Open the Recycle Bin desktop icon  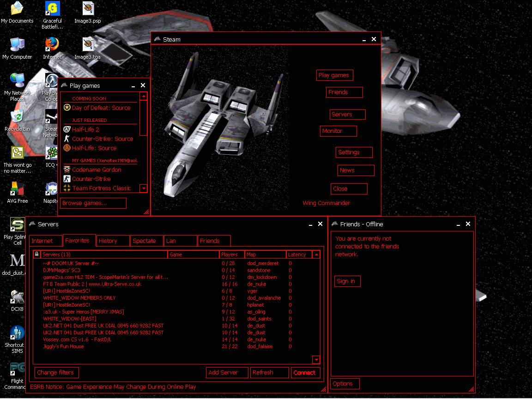17,117
